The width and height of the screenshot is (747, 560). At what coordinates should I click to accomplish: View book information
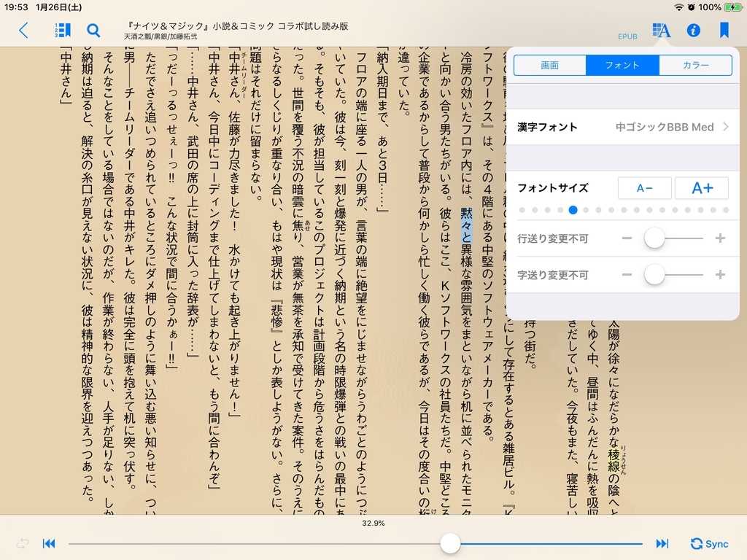[694, 31]
